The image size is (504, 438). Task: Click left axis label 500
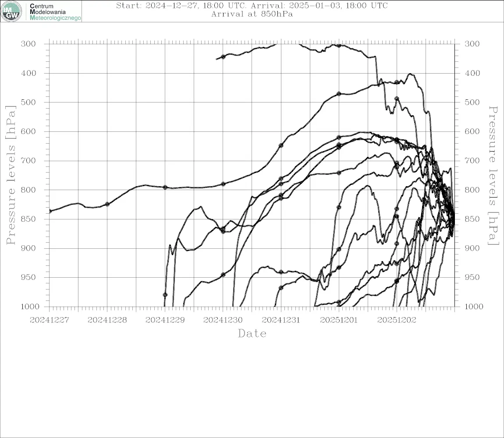coord(28,102)
